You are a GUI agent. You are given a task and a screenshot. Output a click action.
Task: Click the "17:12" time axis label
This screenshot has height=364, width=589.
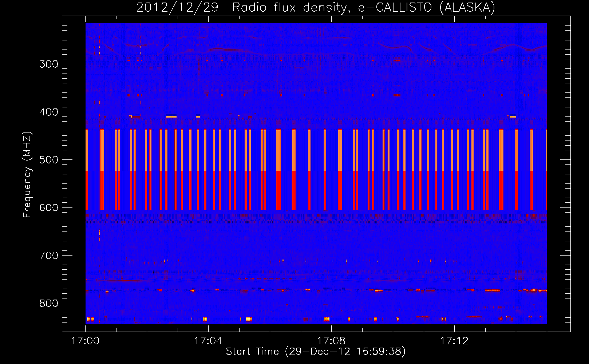pos(454,341)
